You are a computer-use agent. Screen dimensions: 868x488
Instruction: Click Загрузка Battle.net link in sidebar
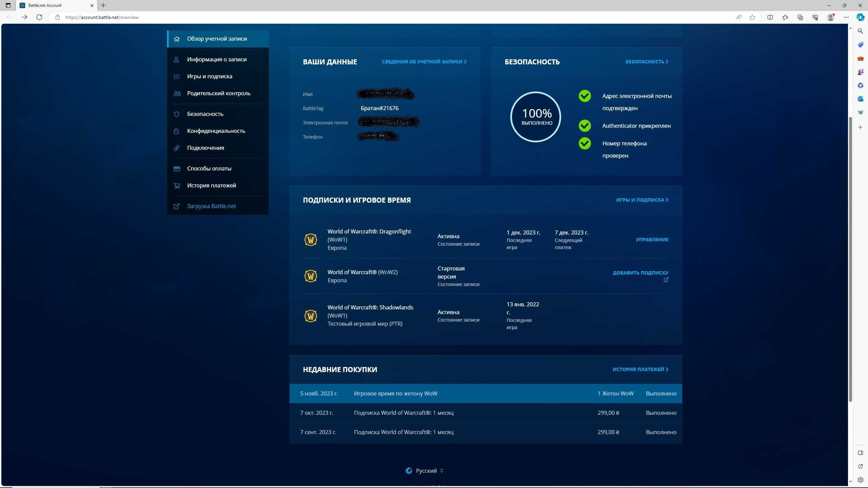pyautogui.click(x=211, y=206)
